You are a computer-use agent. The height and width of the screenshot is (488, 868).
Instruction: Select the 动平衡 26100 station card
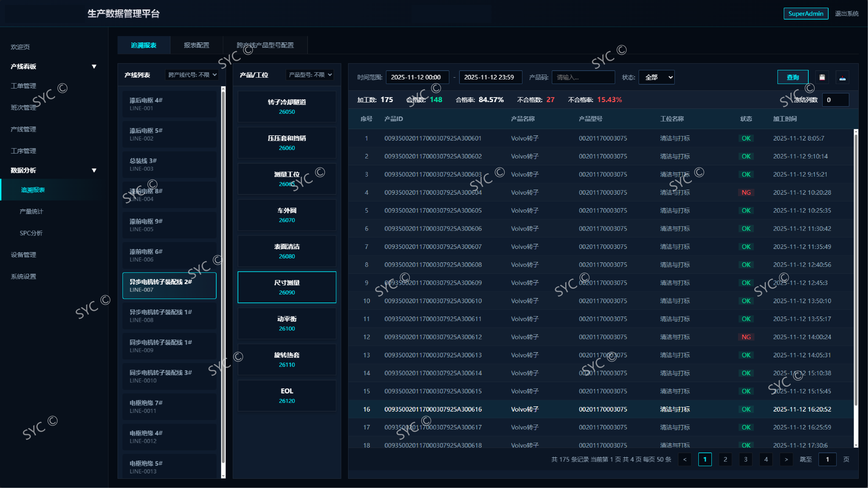(x=287, y=323)
